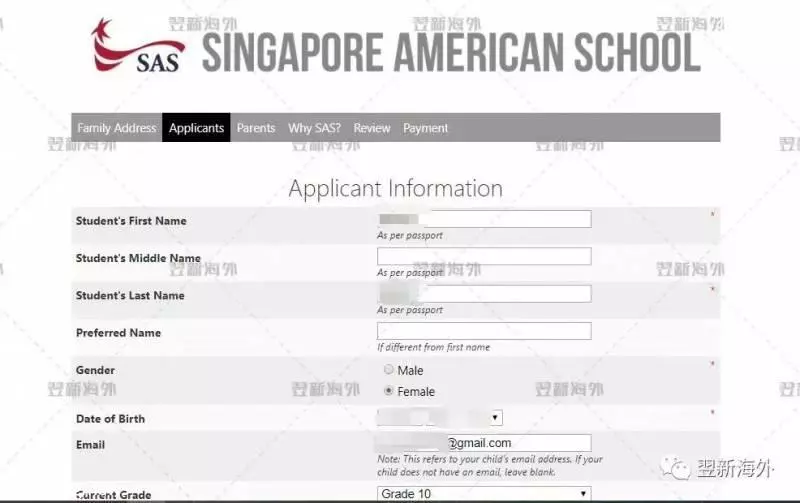Image resolution: width=800 pixels, height=503 pixels.
Task: Click the SAS logo in the header
Action: [138, 46]
